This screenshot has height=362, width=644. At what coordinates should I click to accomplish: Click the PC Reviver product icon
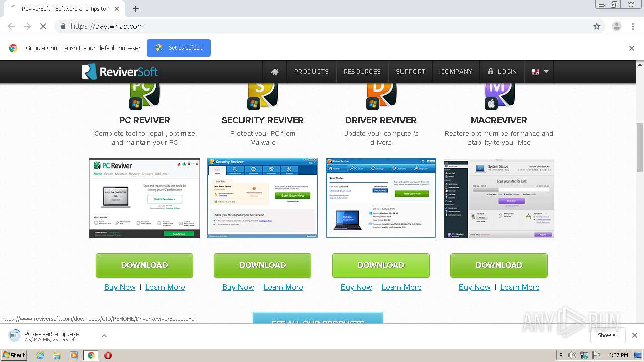pyautogui.click(x=145, y=96)
